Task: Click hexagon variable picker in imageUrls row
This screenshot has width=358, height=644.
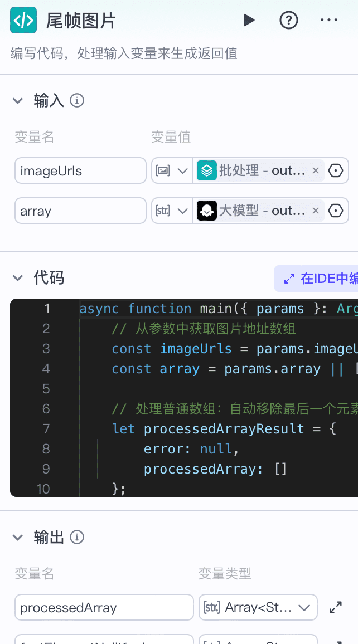Action: pos(336,170)
